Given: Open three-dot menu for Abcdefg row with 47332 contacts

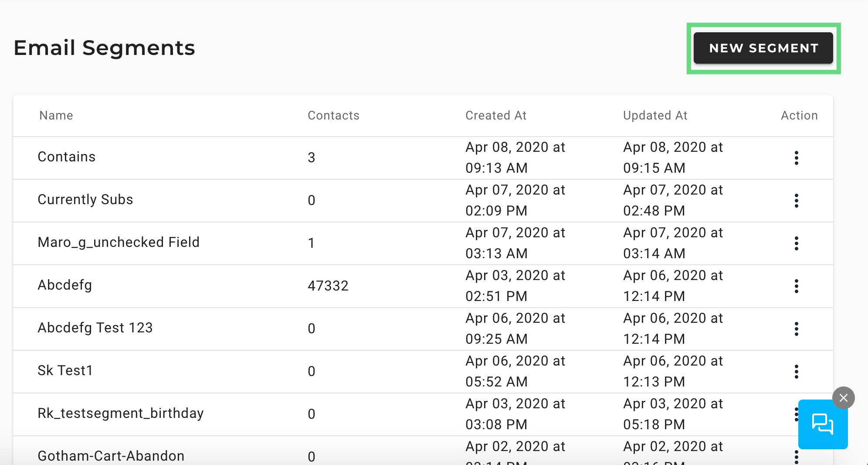Looking at the screenshot, I should point(796,286).
